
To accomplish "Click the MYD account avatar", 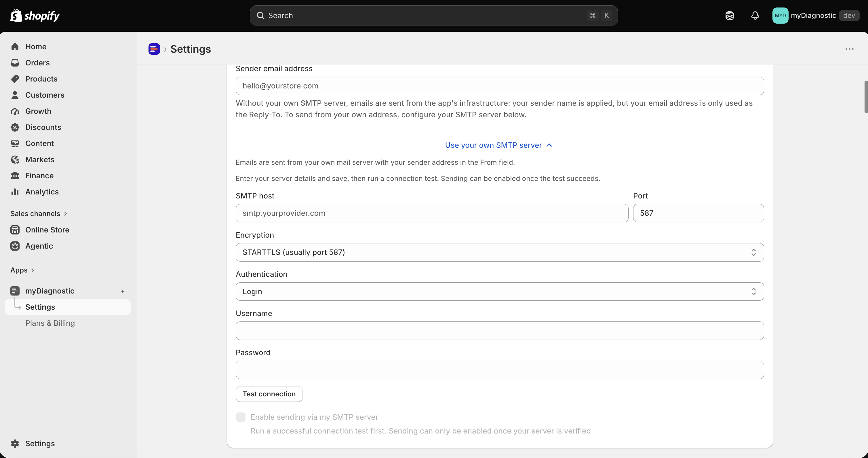I will point(780,16).
